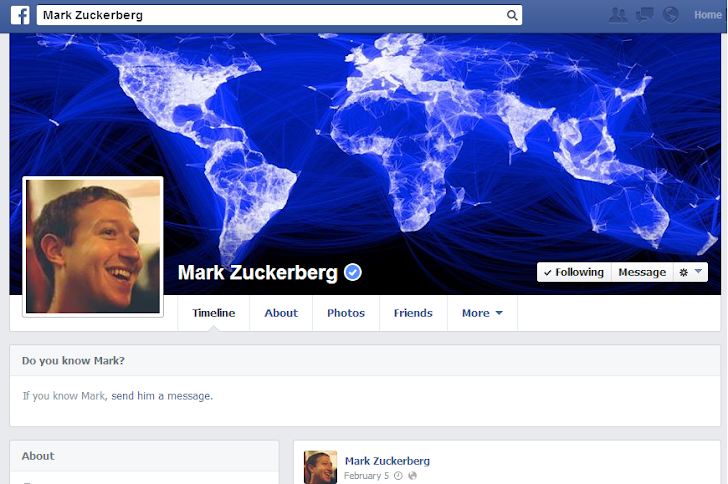The height and width of the screenshot is (484, 728).
Task: Open Mark Zuckerberg post author link
Action: pyautogui.click(x=387, y=461)
